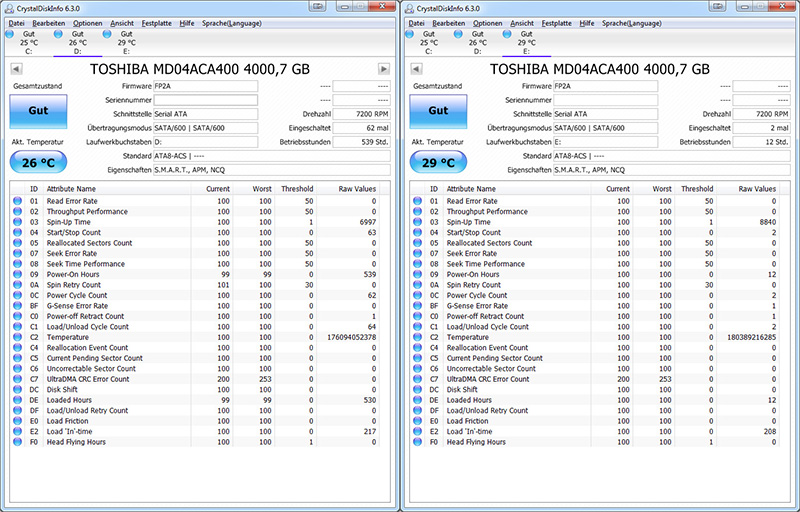The height and width of the screenshot is (512, 800).
Task: Click Übertragungsmodus field in right window
Action: click(x=606, y=128)
